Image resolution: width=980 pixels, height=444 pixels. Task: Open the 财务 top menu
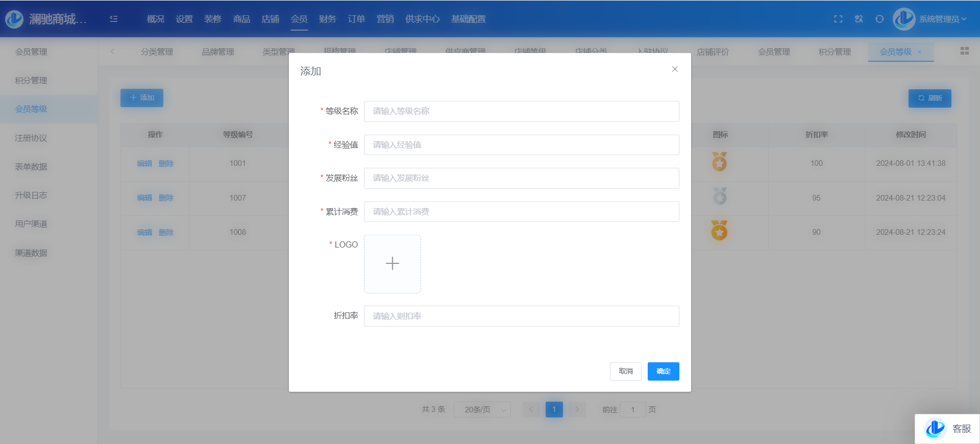click(x=327, y=19)
